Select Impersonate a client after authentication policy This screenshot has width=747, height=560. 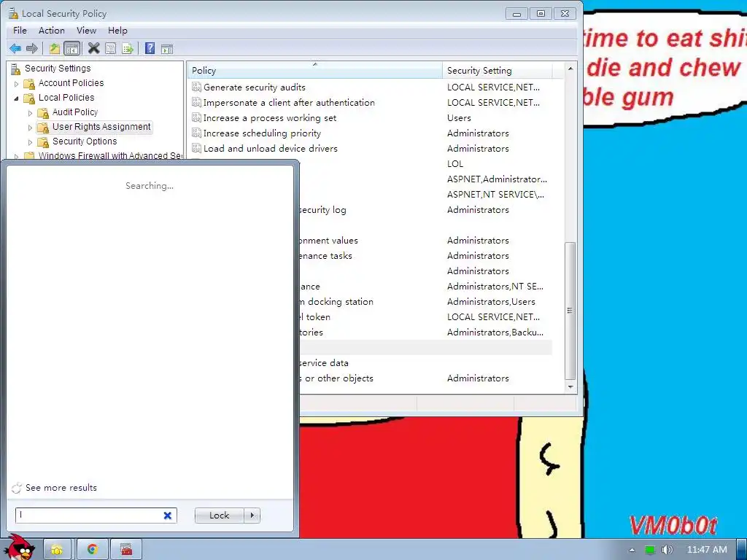(x=289, y=102)
